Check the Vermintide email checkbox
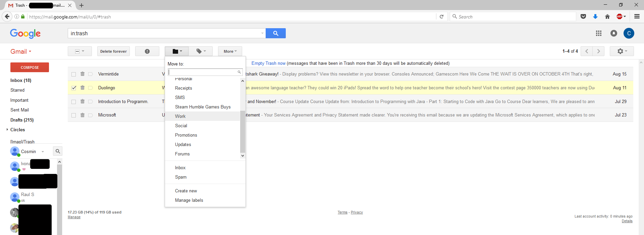 click(74, 74)
